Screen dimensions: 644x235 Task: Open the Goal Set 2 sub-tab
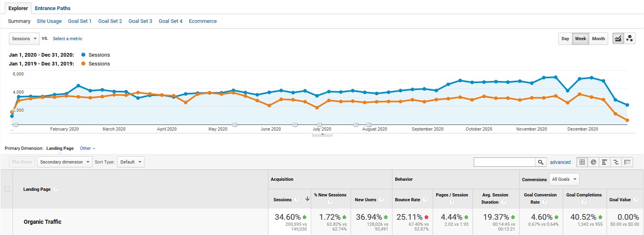[110, 21]
